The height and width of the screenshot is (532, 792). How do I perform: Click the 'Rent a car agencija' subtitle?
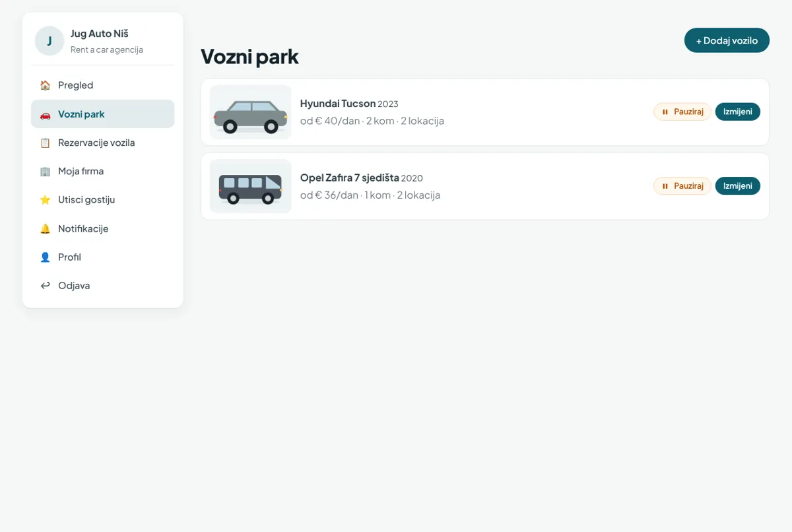tap(107, 50)
